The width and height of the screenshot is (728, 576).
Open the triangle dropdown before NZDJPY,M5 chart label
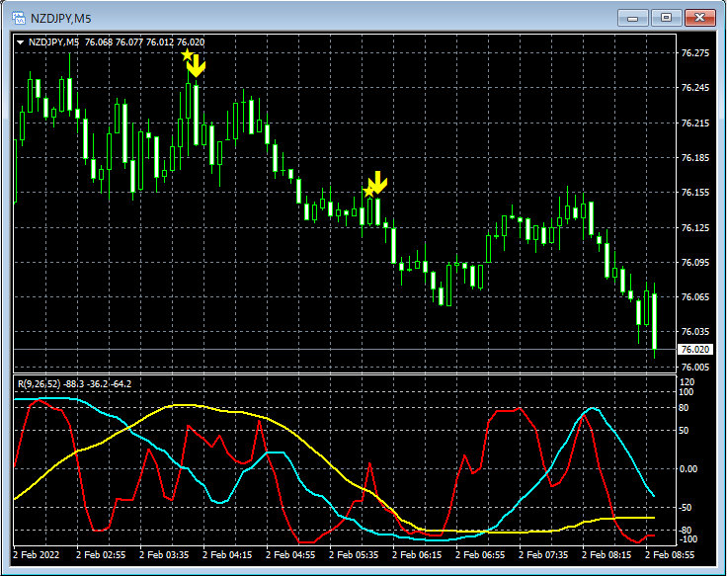point(20,42)
